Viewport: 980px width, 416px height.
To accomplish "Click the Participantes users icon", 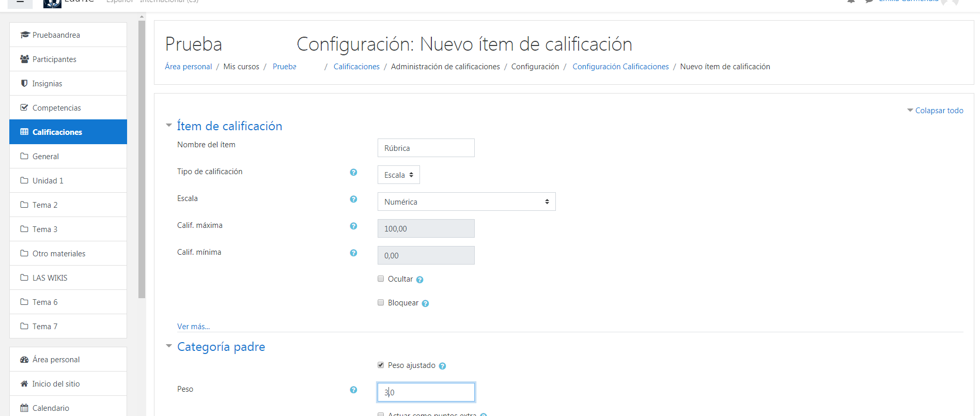I will [24, 59].
